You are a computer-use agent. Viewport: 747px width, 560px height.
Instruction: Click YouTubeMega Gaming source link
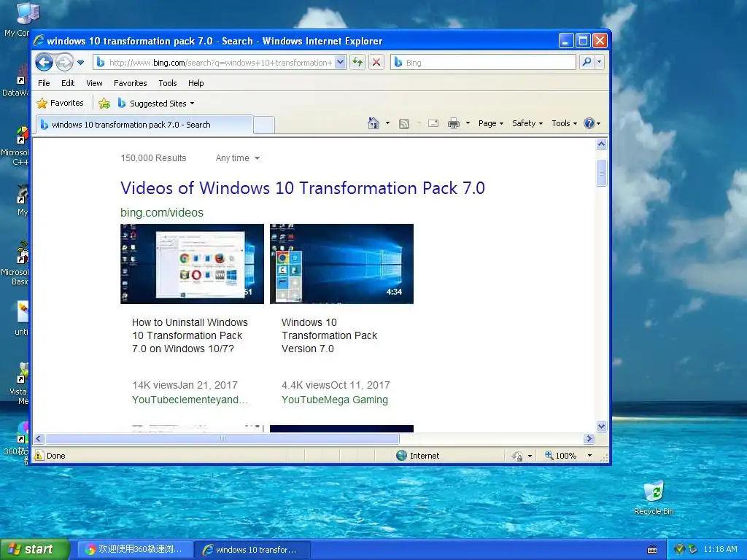[334, 400]
